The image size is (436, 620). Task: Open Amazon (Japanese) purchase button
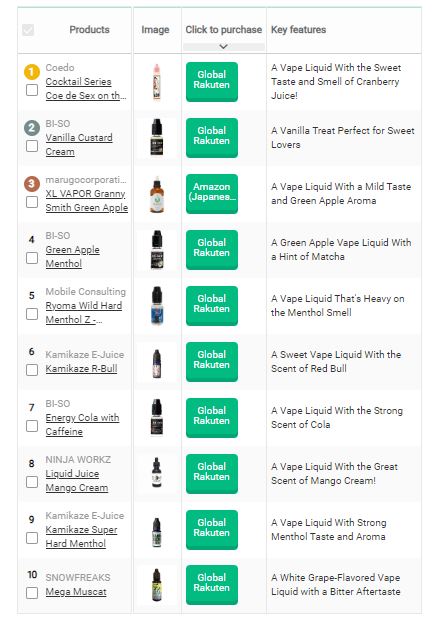212,194
